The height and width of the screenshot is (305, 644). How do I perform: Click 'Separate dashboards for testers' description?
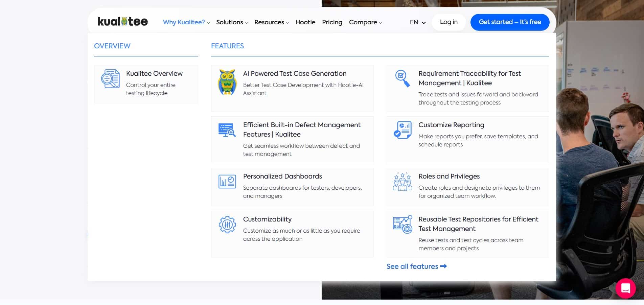pyautogui.click(x=302, y=192)
